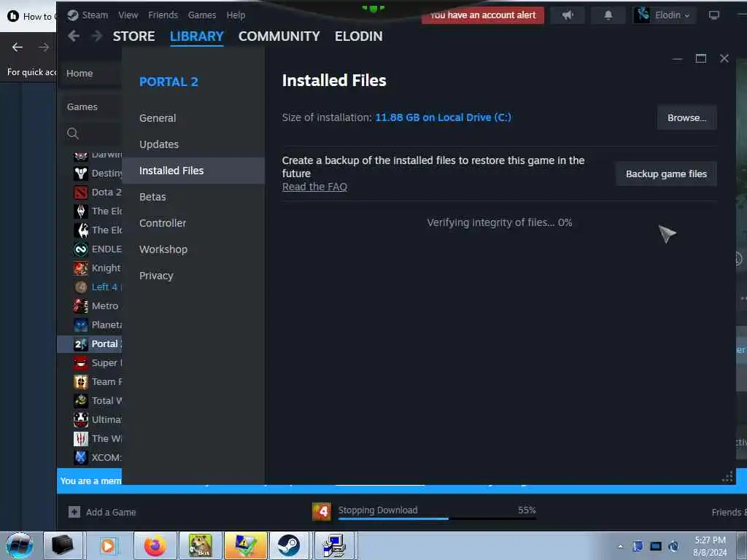This screenshot has height=560, width=747.
Task: Select the Left 4 game entry icon
Action: 80,287
